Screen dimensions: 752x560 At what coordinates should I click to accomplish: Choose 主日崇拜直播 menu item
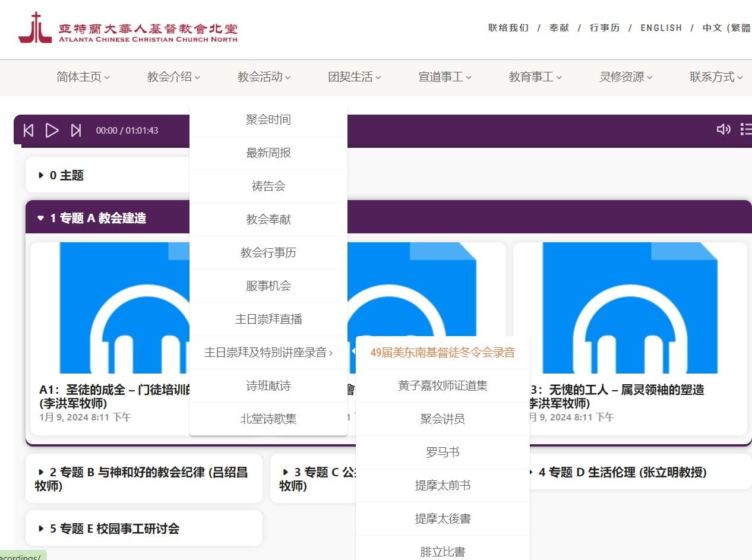click(x=268, y=319)
